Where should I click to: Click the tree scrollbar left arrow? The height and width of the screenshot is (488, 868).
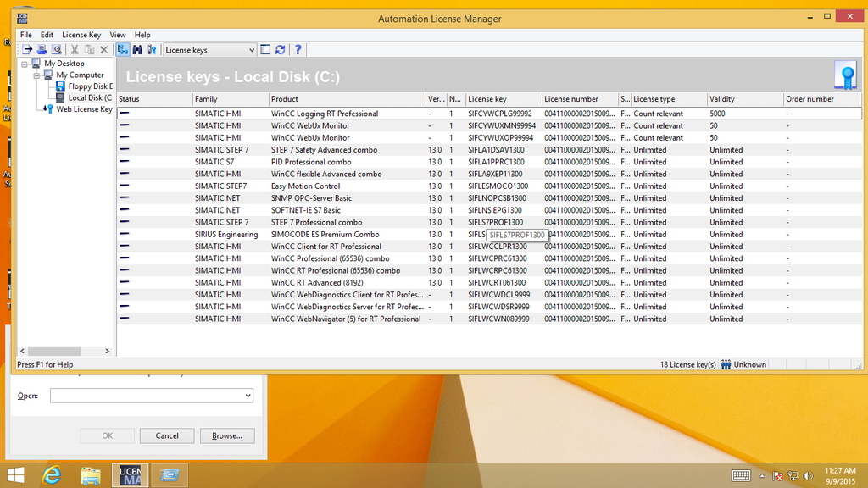pos(22,351)
